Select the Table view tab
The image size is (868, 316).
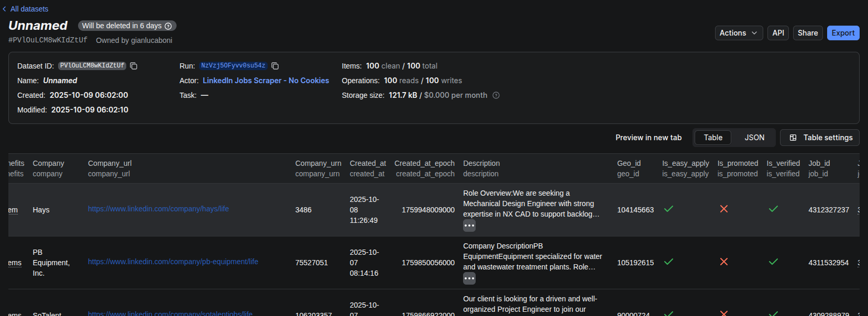click(713, 138)
